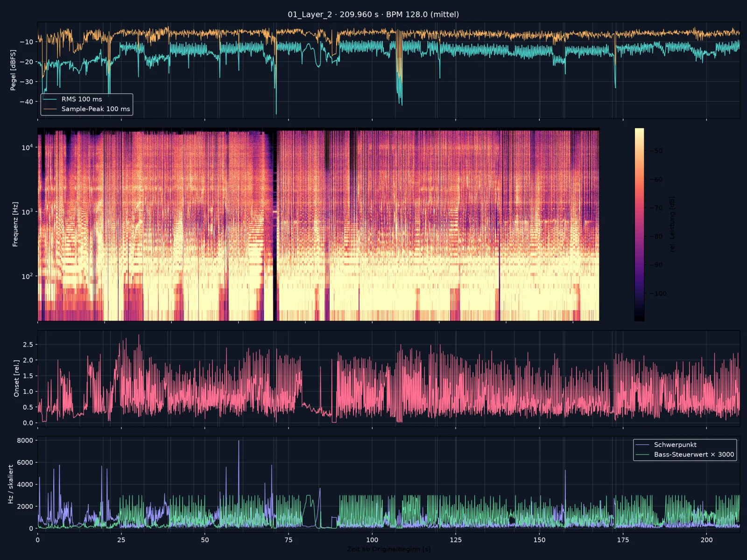The height and width of the screenshot is (560, 747).
Task: Click the 'rel. Leistung [dB]' colorbar label
Action: (x=672, y=224)
